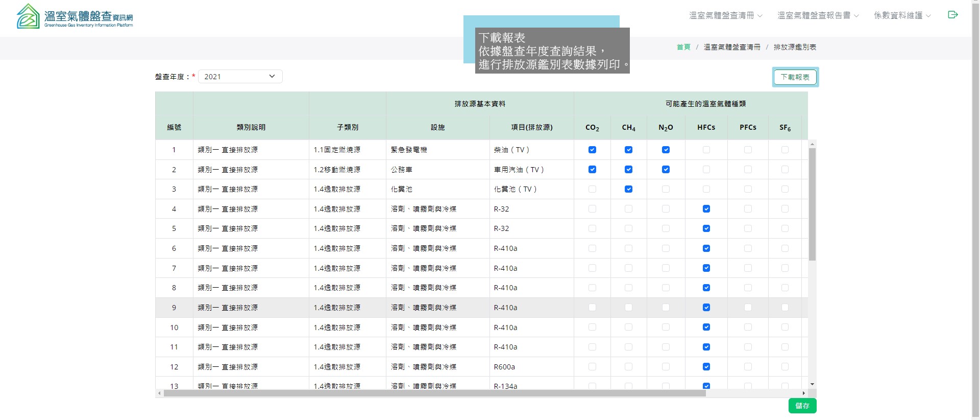The height and width of the screenshot is (420, 980).
Task: Click scroll-up arrow of table scrollbar
Action: tap(812, 145)
